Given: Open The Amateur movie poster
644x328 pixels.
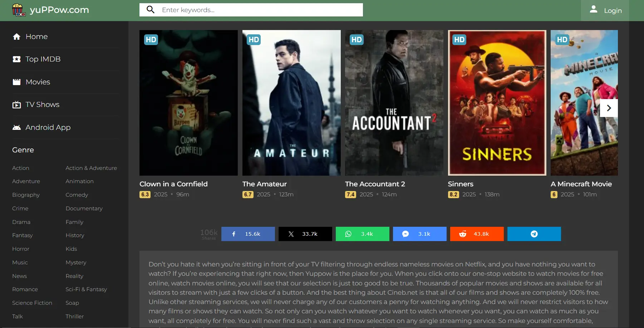Looking at the screenshot, I should pyautogui.click(x=291, y=103).
